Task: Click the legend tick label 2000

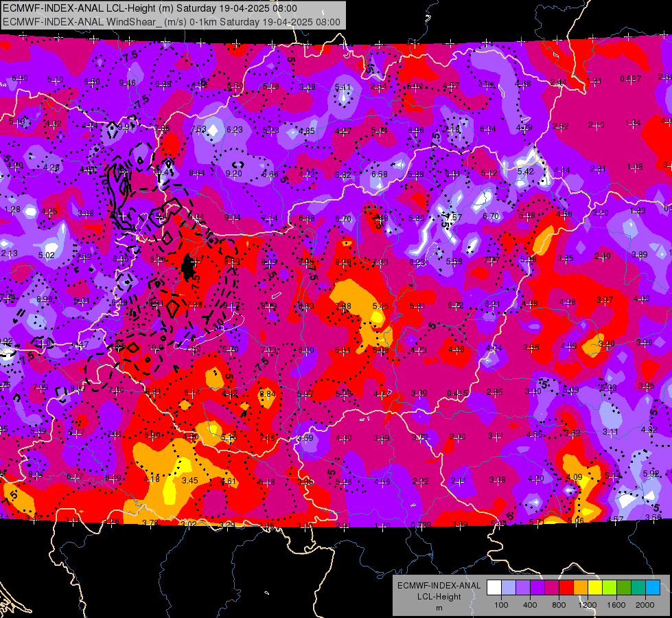Action: pyautogui.click(x=645, y=605)
